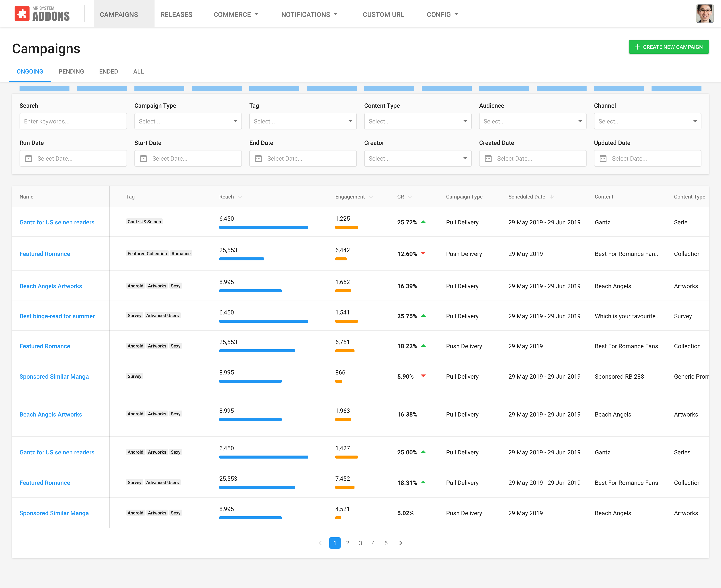Click the Search keywords input field
The width and height of the screenshot is (721, 588).
point(73,121)
